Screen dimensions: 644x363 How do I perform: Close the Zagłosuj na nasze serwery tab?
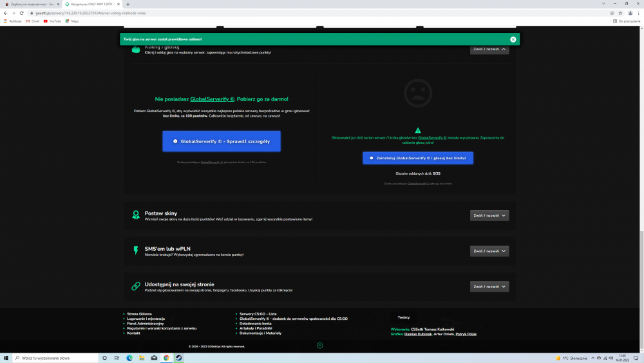pos(58,4)
